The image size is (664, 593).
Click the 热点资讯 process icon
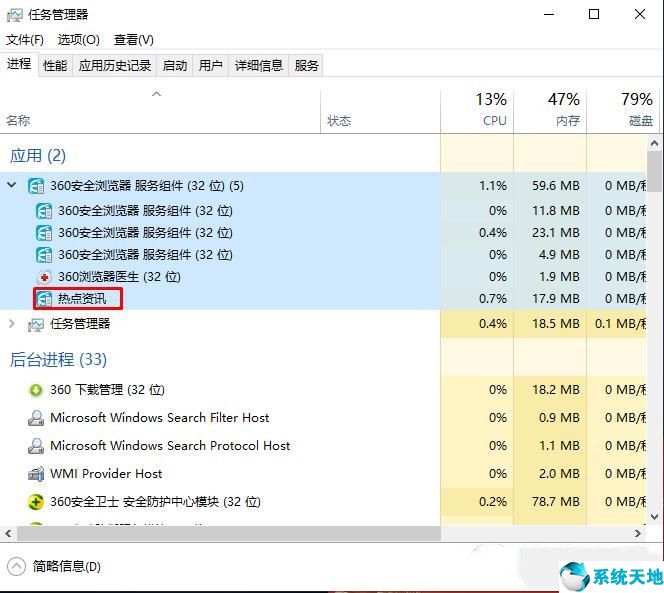(44, 299)
